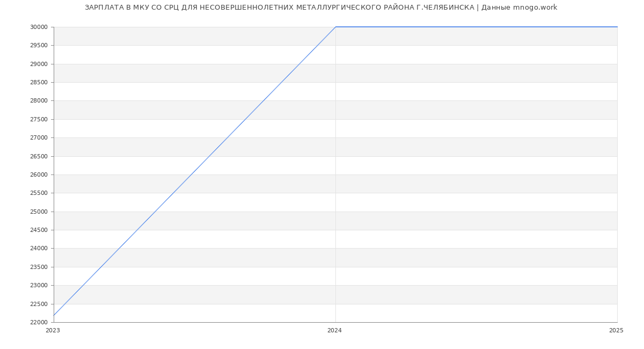Click the 29500 y-axis label
Screen dimensions: 644x349
tap(39, 46)
